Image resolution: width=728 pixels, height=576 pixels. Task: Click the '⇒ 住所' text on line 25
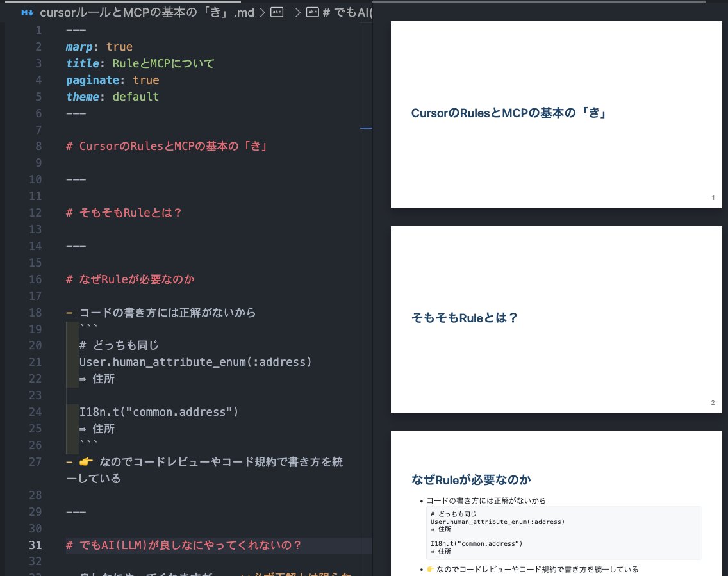(97, 429)
